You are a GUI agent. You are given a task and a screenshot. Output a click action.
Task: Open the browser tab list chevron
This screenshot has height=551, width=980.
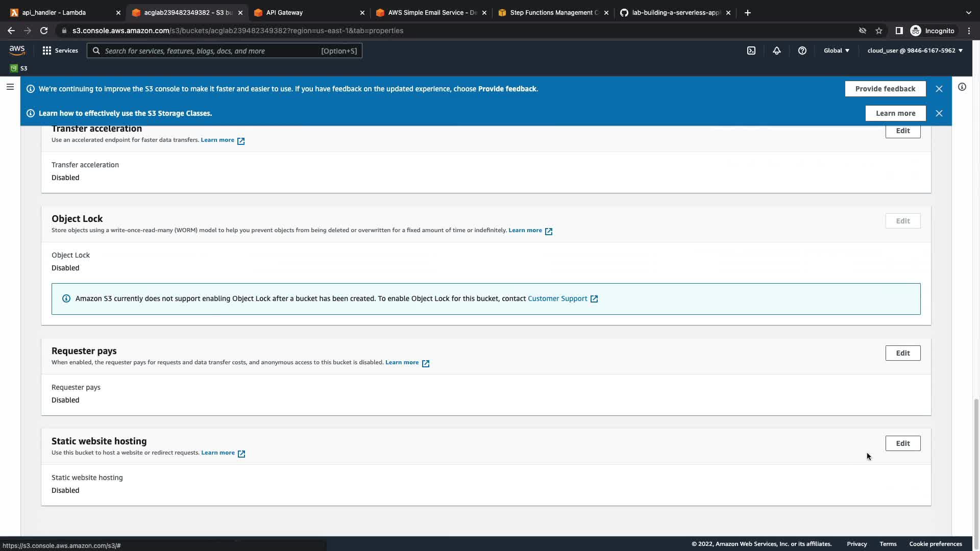point(968,12)
